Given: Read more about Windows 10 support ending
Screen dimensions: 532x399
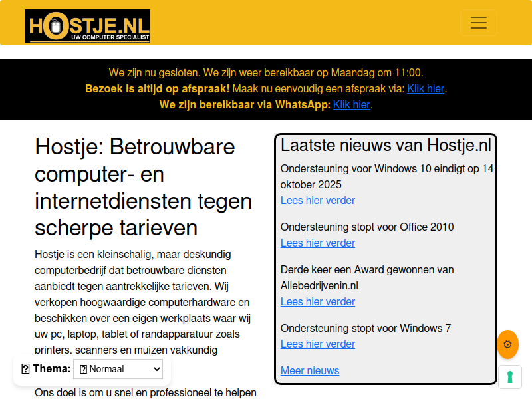Looking at the screenshot, I should [x=318, y=201].
